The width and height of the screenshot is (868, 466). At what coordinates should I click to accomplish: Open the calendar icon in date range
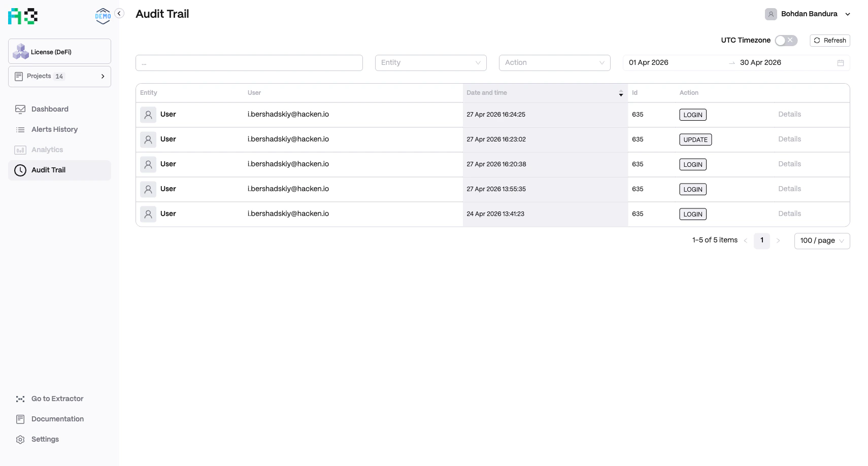pos(841,63)
